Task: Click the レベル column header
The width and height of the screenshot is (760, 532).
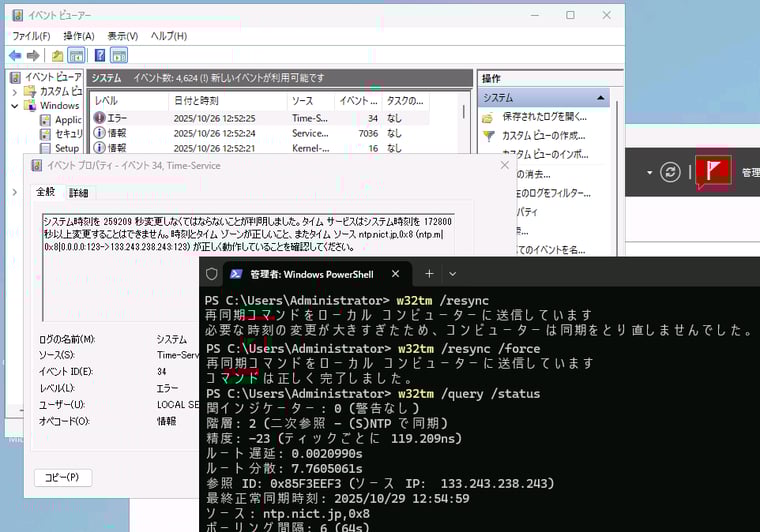Action: (x=129, y=101)
